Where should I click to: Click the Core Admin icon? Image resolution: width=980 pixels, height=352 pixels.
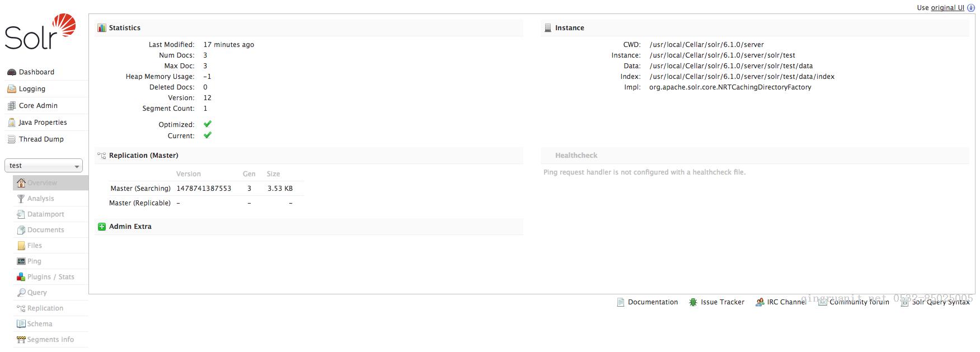11,106
